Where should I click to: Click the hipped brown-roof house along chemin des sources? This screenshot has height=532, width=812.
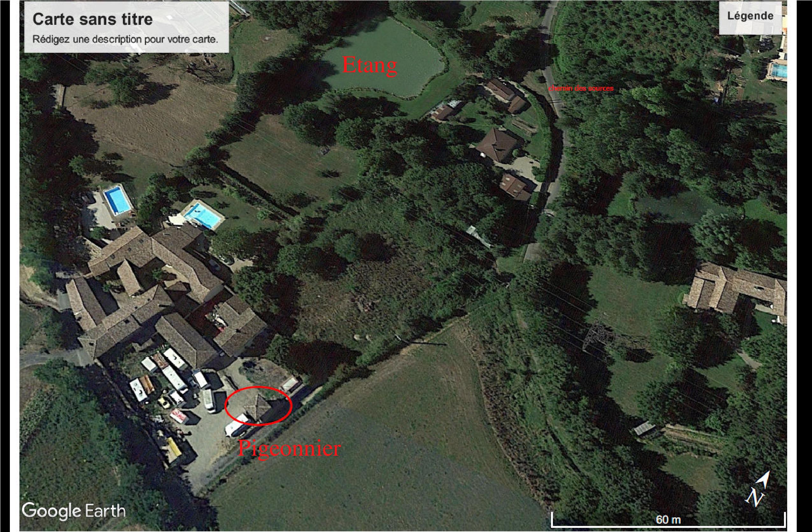click(498, 144)
